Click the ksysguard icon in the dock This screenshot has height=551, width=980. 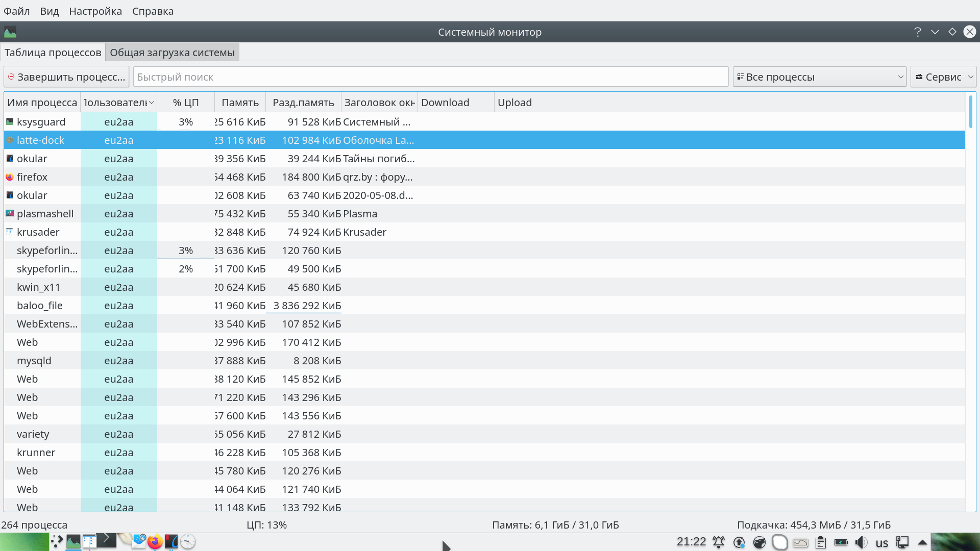[73, 541]
